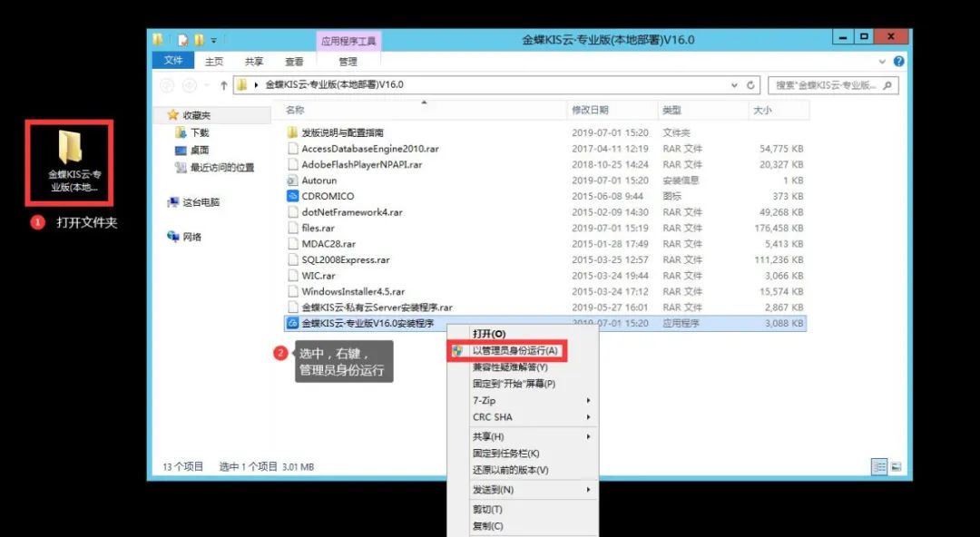The height and width of the screenshot is (537, 980).
Task: Go up one level with Up arrow
Action: coord(223,85)
